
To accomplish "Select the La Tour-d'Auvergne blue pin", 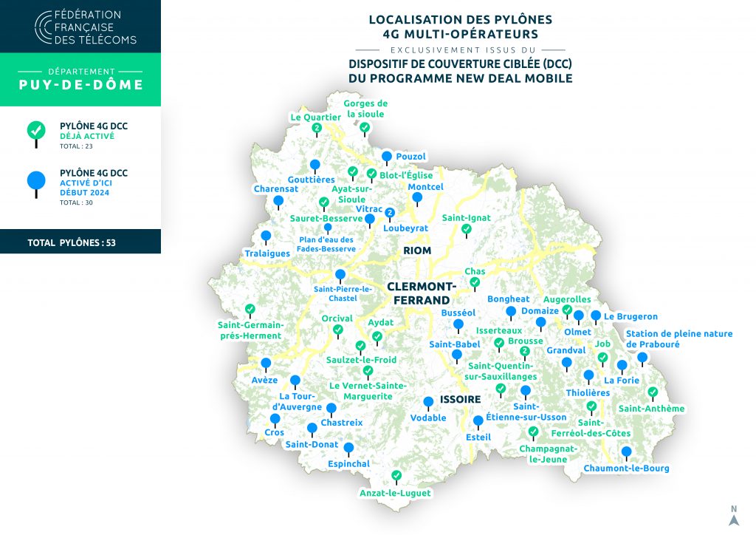I will pyautogui.click(x=295, y=383).
